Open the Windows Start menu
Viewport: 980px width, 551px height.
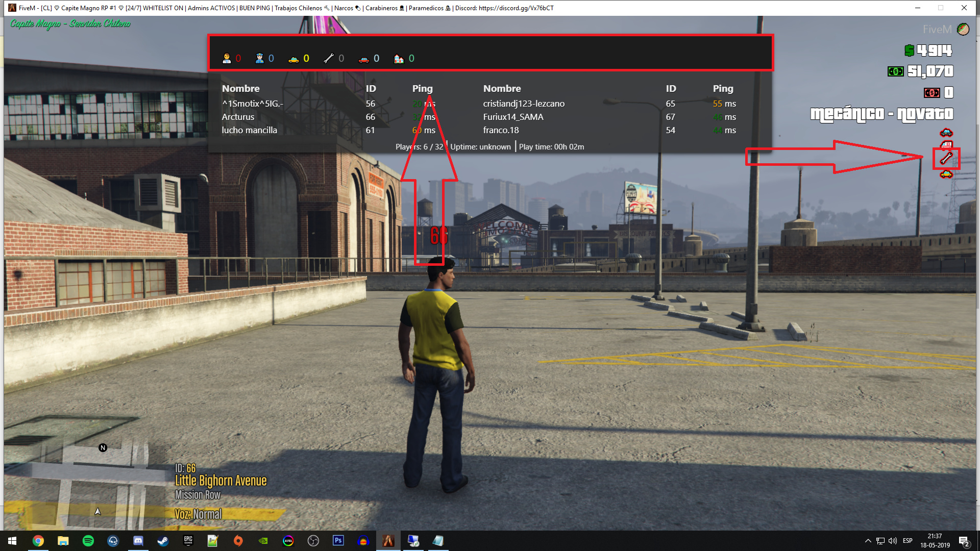(x=12, y=541)
